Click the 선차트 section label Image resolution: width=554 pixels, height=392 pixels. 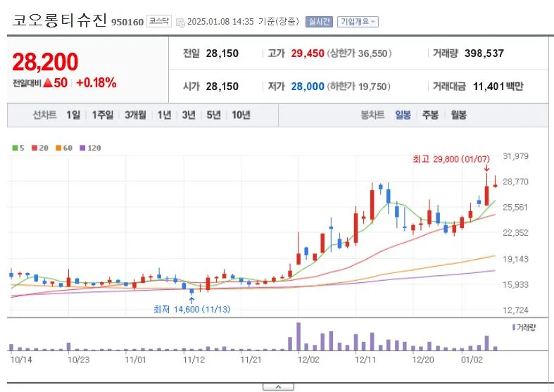[44, 115]
